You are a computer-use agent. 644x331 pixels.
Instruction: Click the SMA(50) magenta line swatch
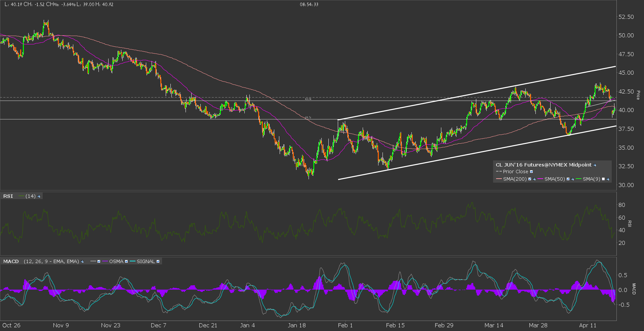[x=540, y=179]
